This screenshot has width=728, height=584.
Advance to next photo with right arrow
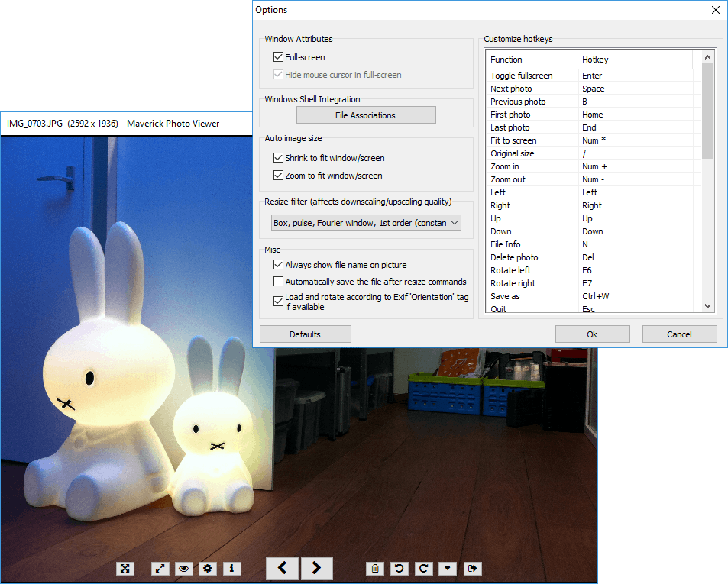317,567
